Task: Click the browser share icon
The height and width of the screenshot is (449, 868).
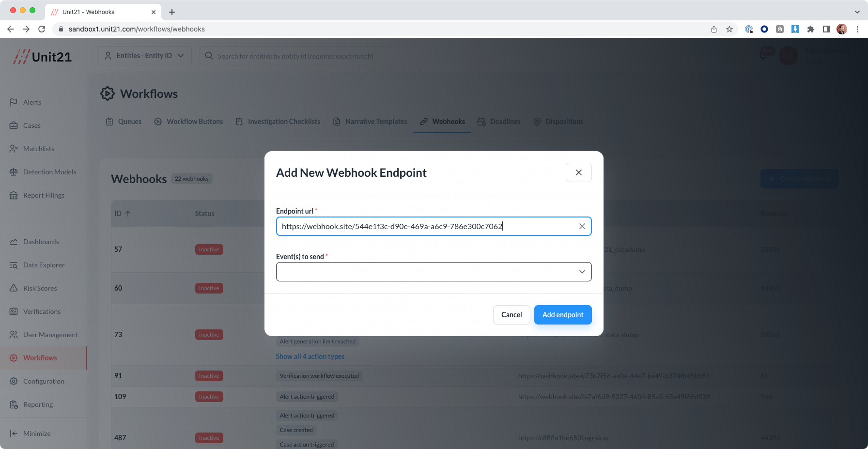Action: 714,29
